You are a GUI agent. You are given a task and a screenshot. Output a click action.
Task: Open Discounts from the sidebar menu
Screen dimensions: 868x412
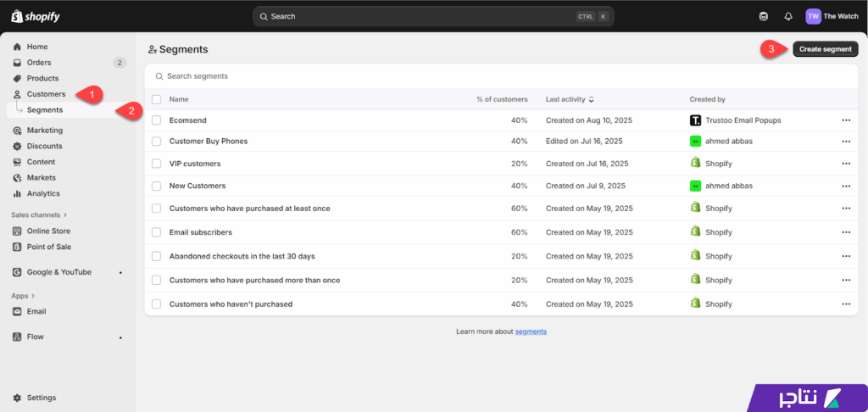click(x=44, y=146)
